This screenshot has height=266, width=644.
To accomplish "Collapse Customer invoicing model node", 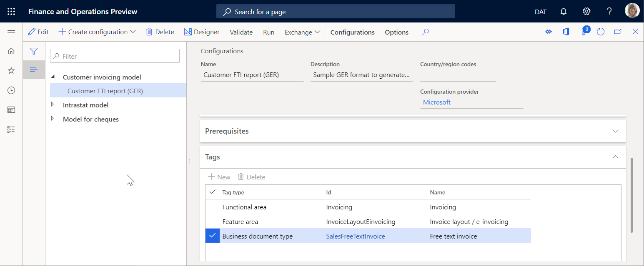I will (x=53, y=77).
